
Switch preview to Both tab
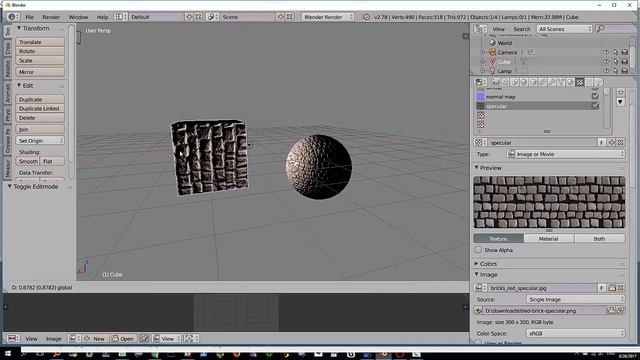tap(600, 238)
